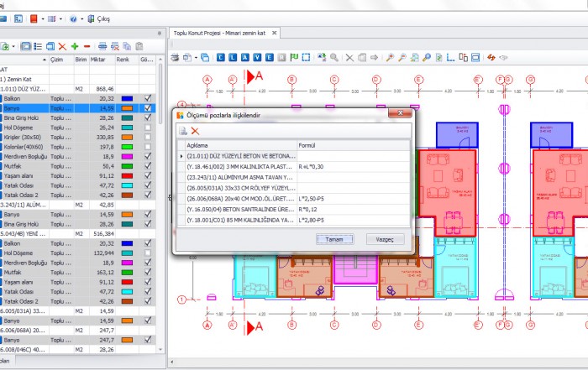Select the BETON SANTRALİNDE row in the dialog

[239, 209]
